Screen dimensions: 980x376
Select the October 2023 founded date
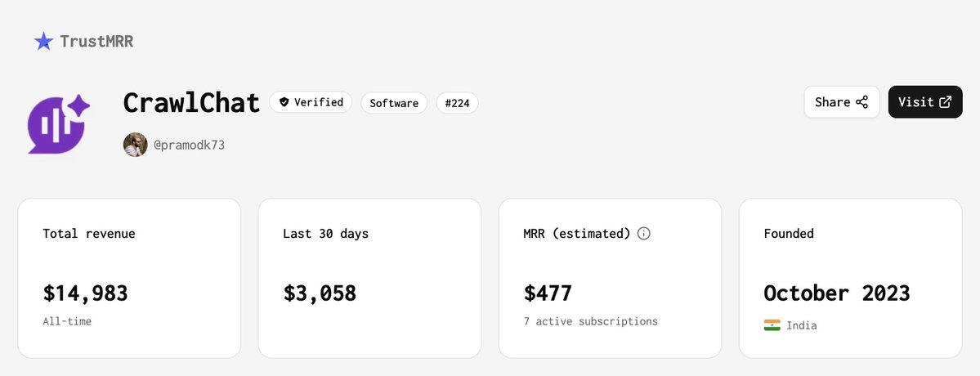point(837,293)
